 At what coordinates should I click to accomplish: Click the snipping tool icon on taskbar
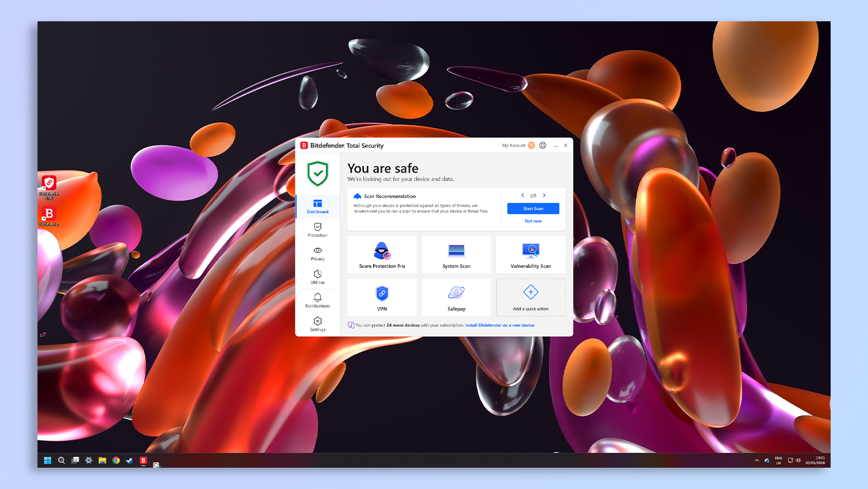click(156, 464)
